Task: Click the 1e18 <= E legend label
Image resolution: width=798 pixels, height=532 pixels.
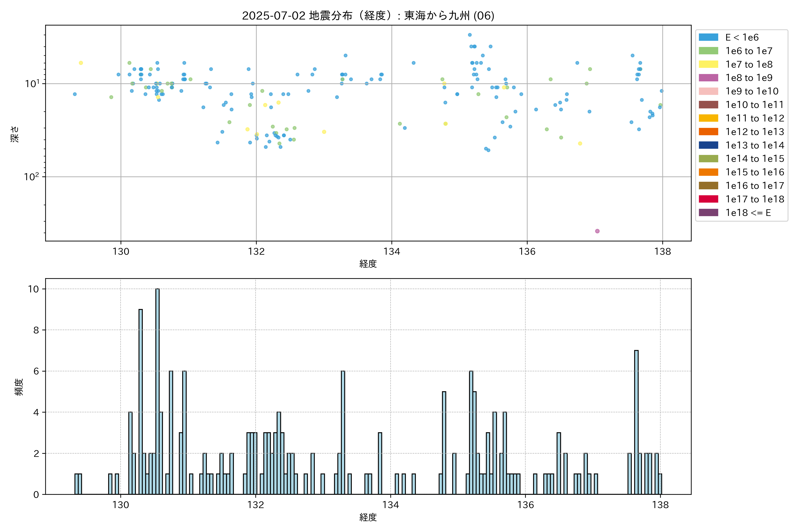Action: pos(748,213)
